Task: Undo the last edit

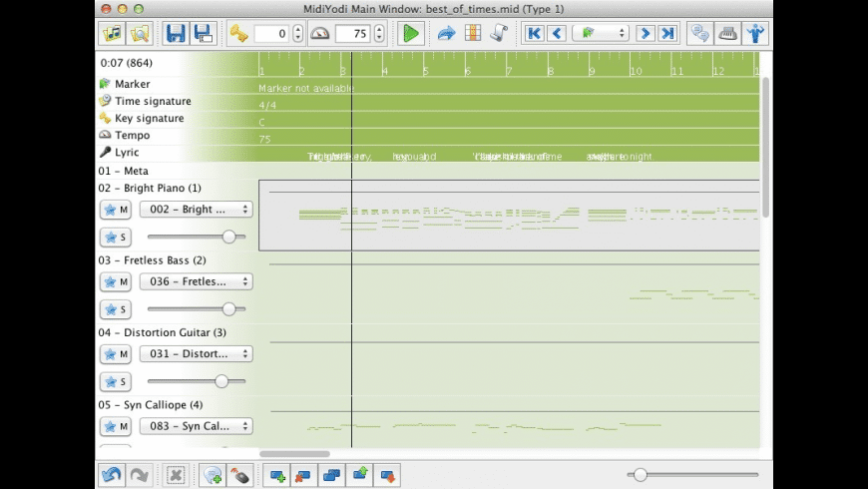Action: point(112,475)
